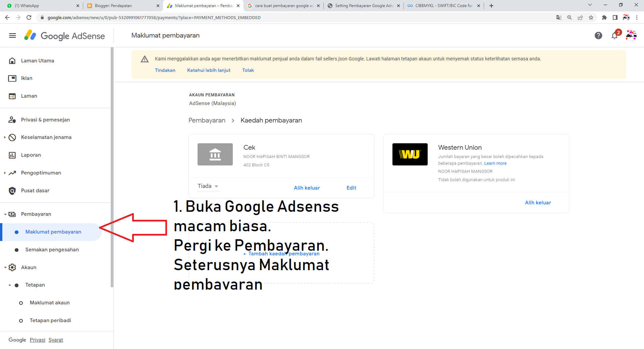
Task: Expand the Pengoptimuman sidebar section
Action: click(5, 173)
